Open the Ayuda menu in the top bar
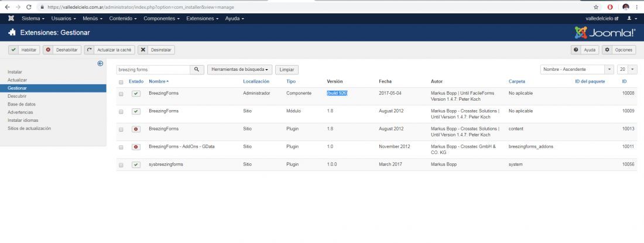 tap(235, 19)
